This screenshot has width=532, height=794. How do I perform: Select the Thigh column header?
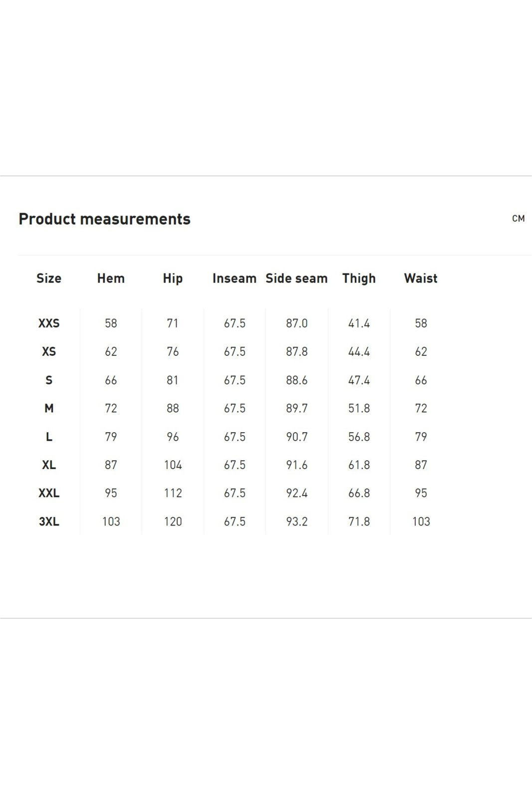tap(359, 278)
